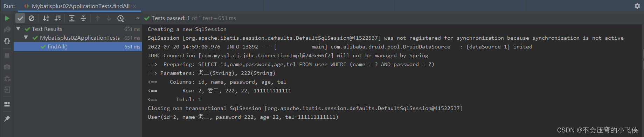Show more toolbar actions via double chevron

tap(138, 18)
